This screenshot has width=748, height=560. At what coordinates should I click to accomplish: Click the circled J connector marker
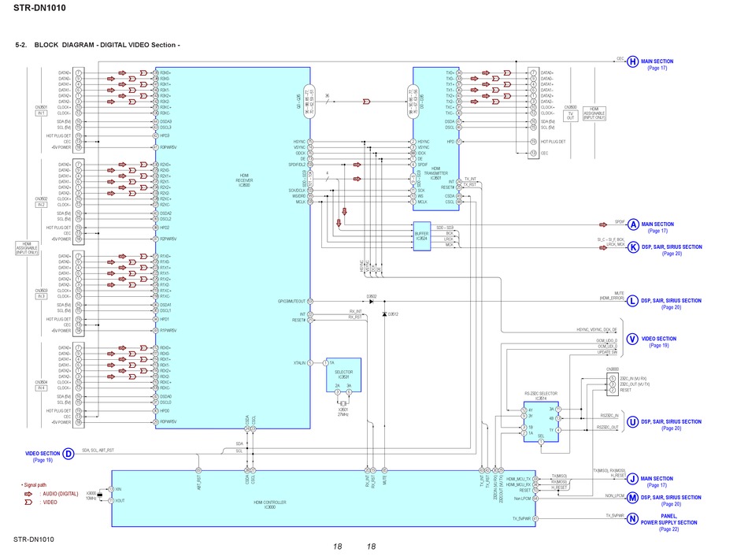pyautogui.click(x=632, y=479)
